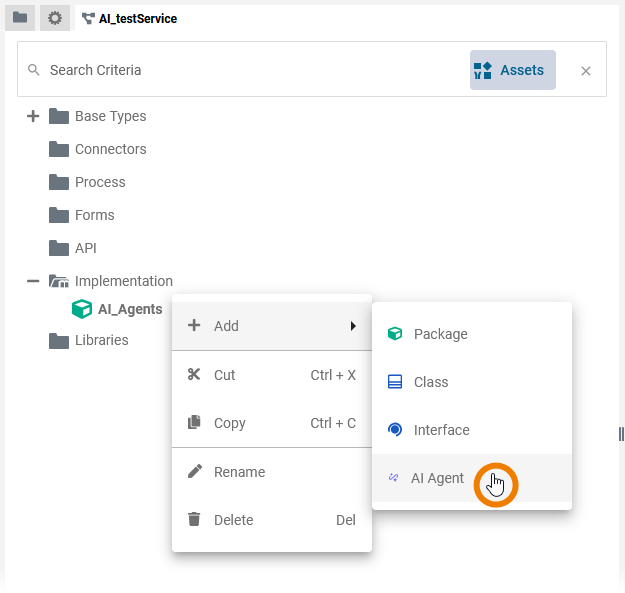
Task: Expand the Base Types folder
Action: point(33,116)
